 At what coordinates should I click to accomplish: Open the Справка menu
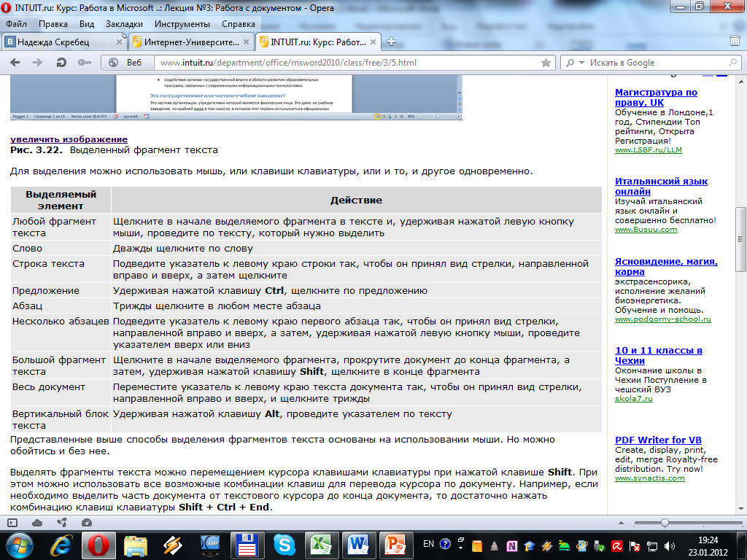[239, 24]
